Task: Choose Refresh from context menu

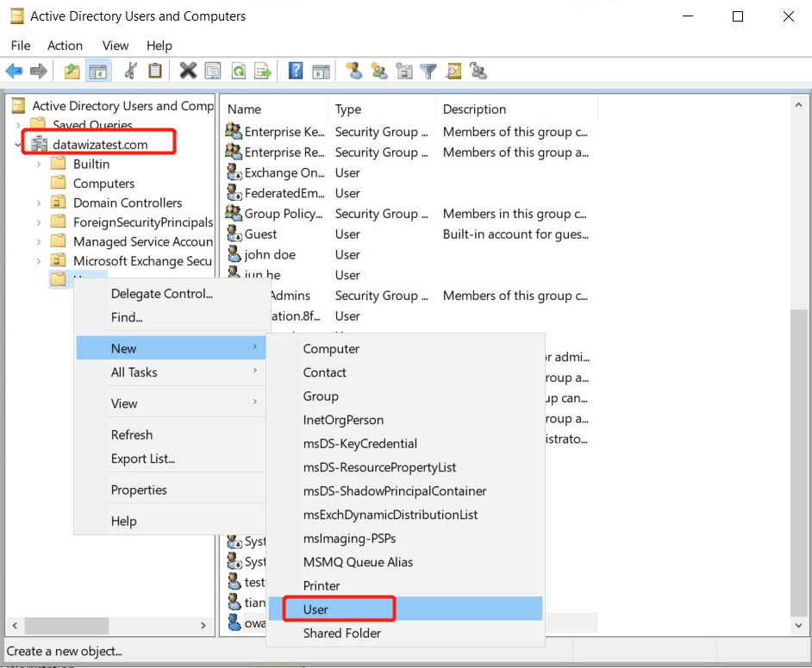Action: [x=171, y=434]
